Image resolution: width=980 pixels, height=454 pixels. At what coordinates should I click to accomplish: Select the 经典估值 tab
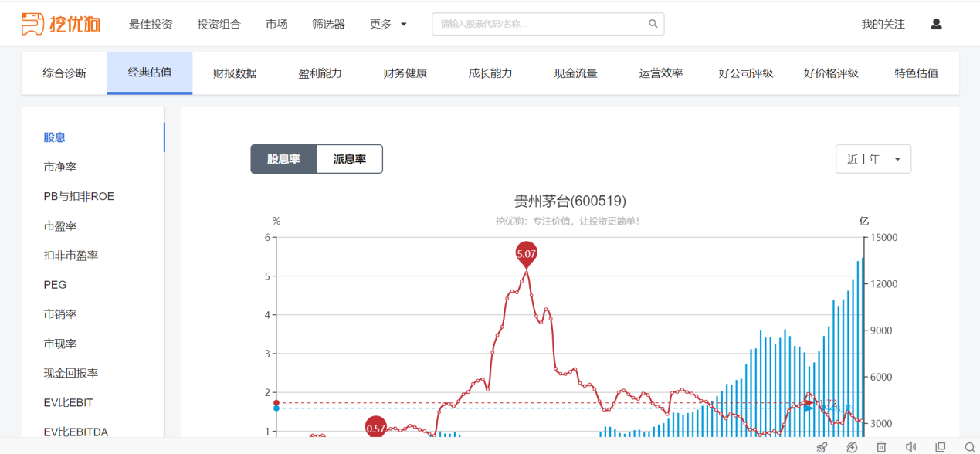150,73
